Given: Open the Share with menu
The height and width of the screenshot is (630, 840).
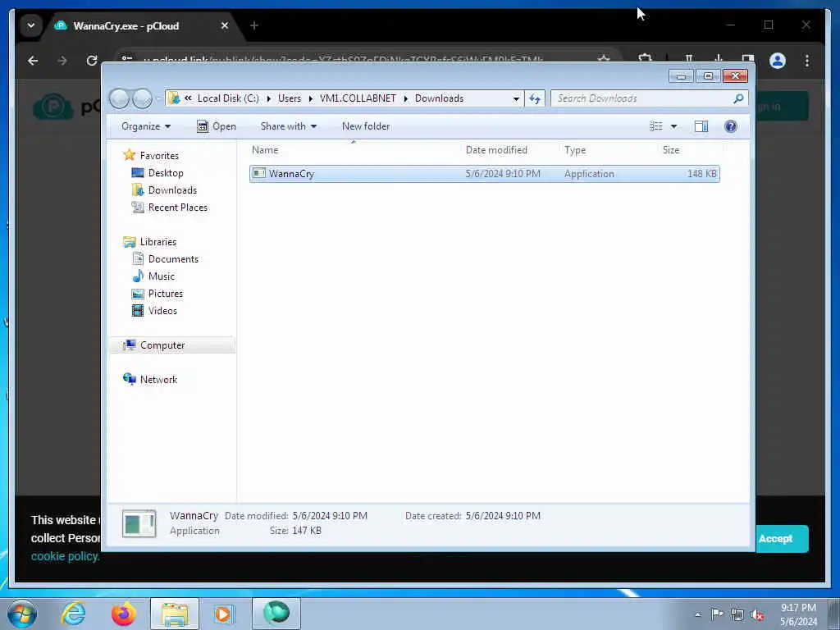Looking at the screenshot, I should click(288, 126).
